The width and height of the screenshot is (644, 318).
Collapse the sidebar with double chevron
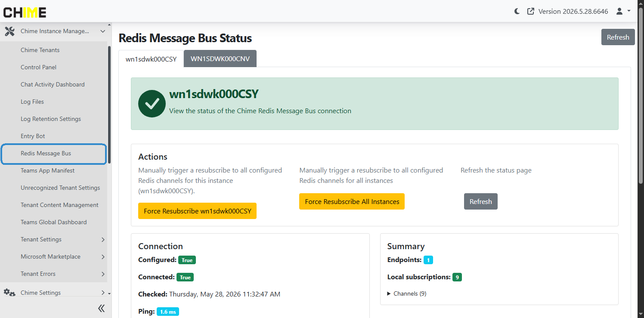click(101, 308)
